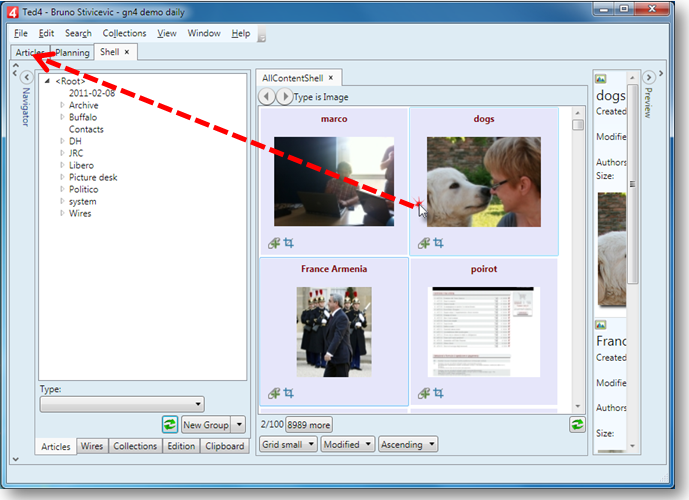Open the Modified sort field dropdown
The height and width of the screenshot is (500, 689).
[x=348, y=444]
